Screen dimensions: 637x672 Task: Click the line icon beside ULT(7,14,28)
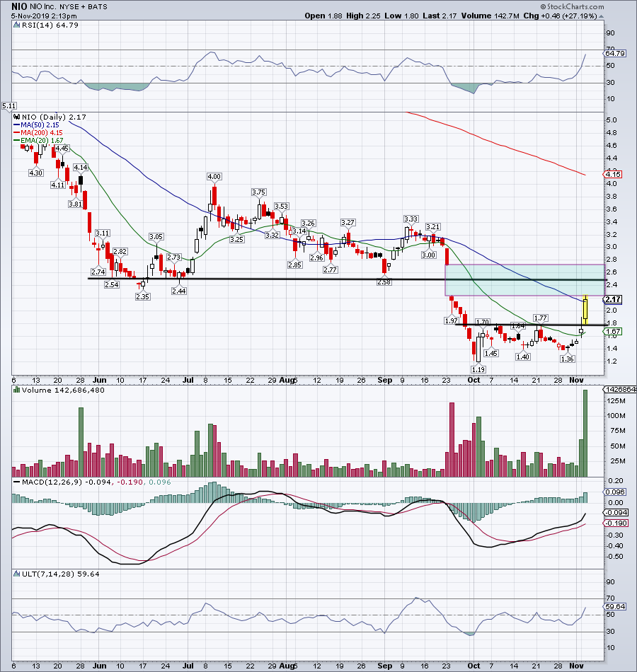pyautogui.click(x=17, y=574)
